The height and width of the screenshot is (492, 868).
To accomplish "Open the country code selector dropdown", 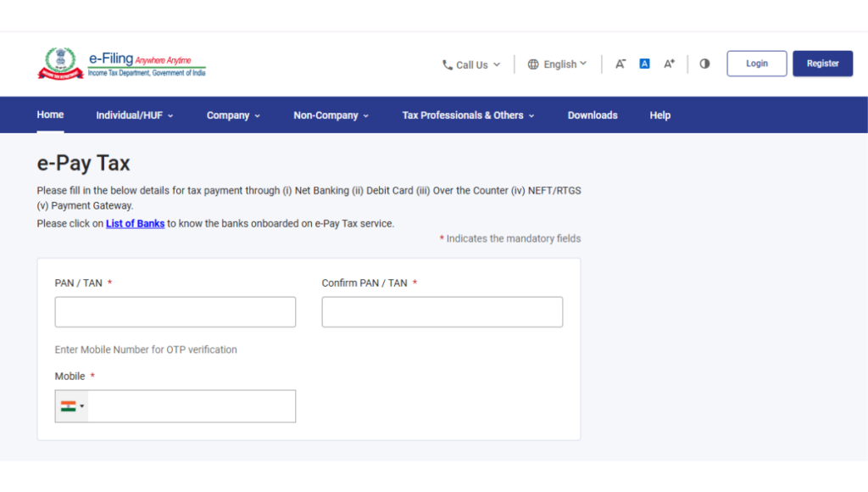I will (x=71, y=405).
